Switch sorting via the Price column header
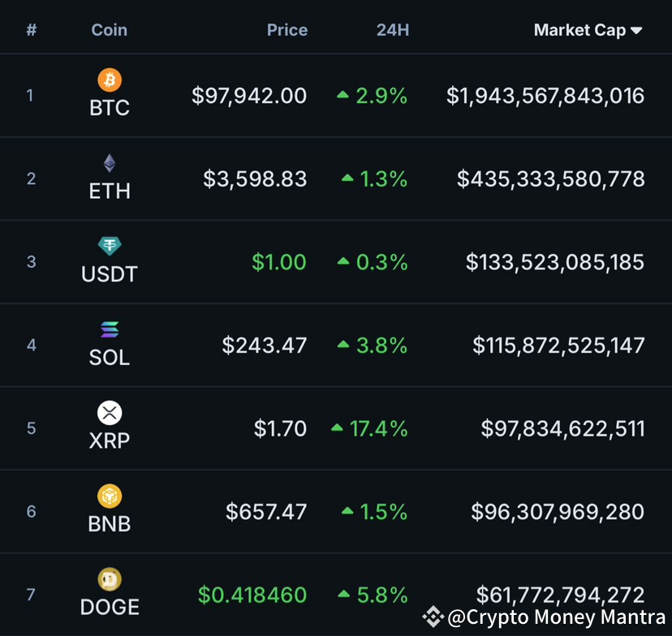672x636 pixels. pos(286,30)
